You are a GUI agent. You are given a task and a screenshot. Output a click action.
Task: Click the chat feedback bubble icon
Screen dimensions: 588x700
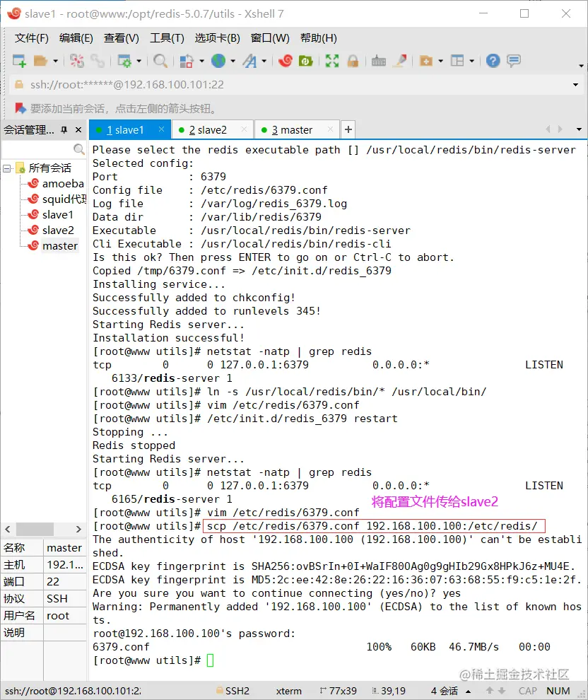point(514,61)
